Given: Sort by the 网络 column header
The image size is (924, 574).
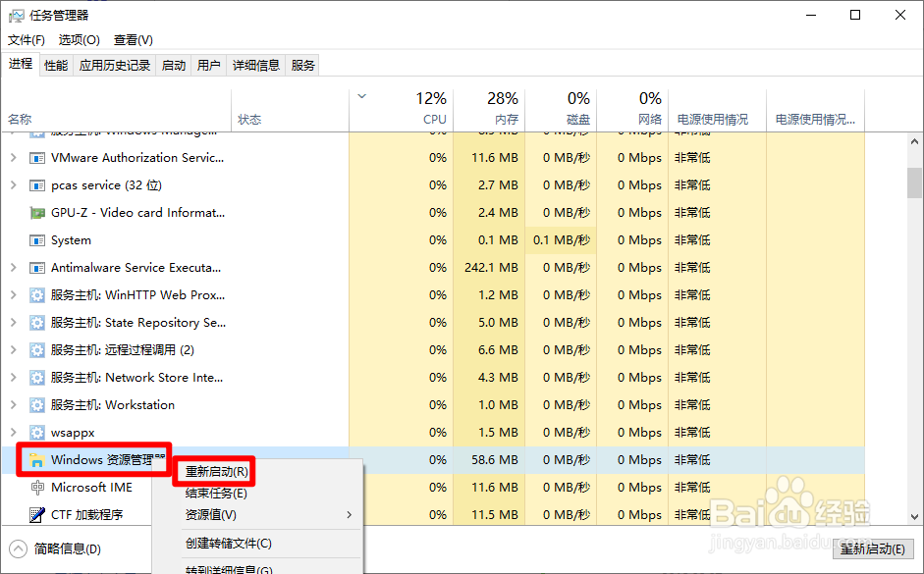Looking at the screenshot, I should point(633,111).
